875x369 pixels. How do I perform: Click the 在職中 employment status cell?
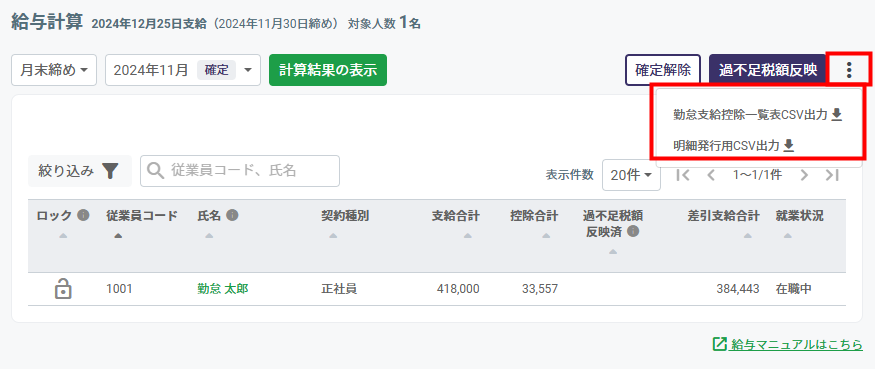(x=794, y=289)
